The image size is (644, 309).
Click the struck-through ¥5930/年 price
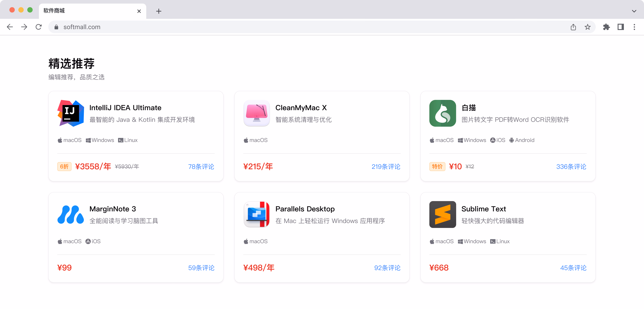point(127,167)
